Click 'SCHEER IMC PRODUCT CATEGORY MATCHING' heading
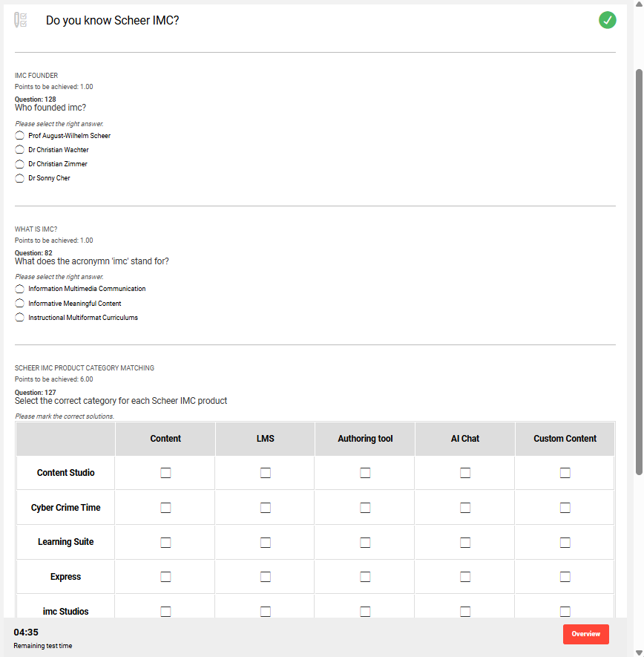This screenshot has width=644, height=657. coord(84,368)
